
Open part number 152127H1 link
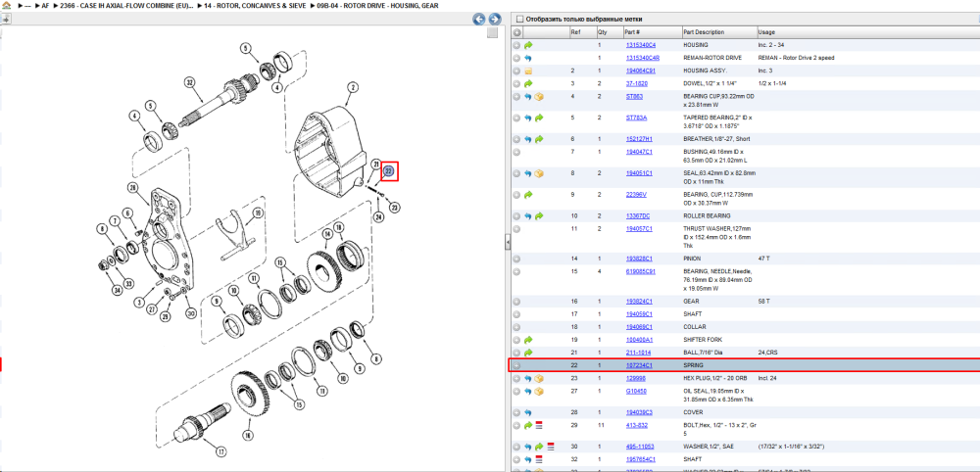639,139
